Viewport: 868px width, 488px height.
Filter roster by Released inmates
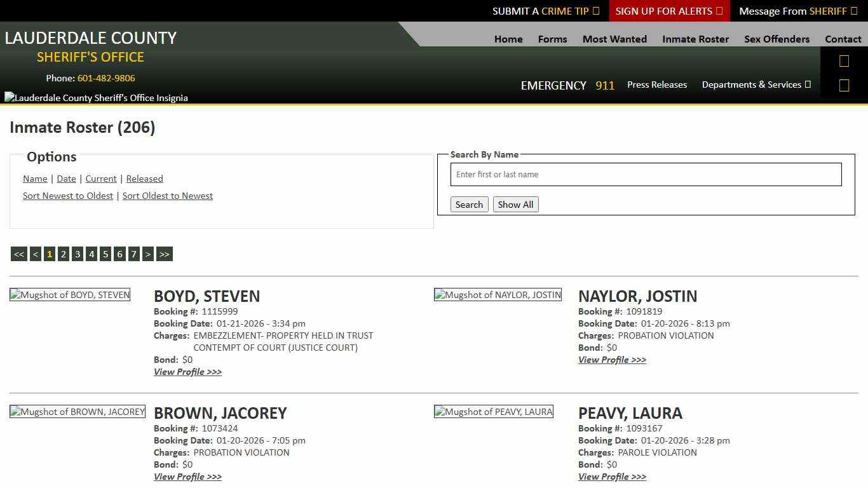144,179
